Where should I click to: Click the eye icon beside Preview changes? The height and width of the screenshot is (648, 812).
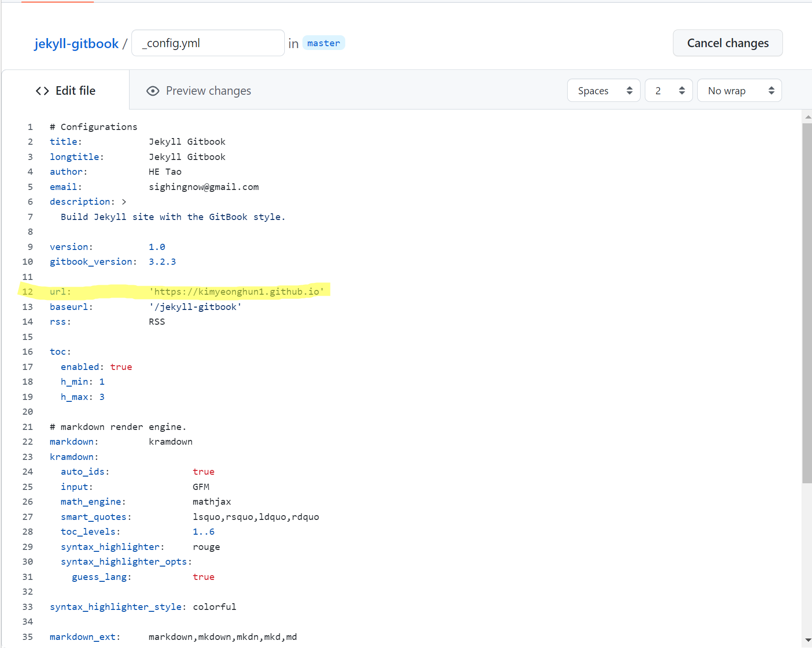pos(153,91)
